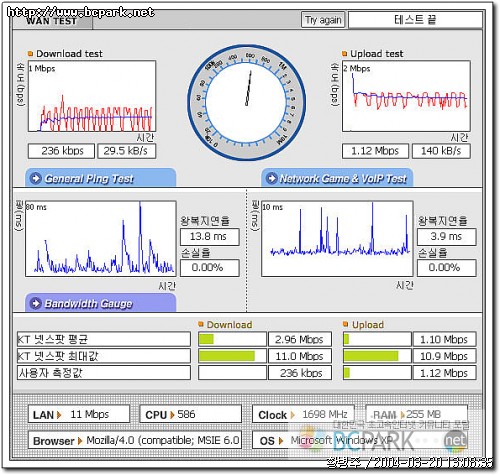Click the 1.12 Mbps upload result field below graph
This screenshot has width=500, height=475.
[375, 151]
